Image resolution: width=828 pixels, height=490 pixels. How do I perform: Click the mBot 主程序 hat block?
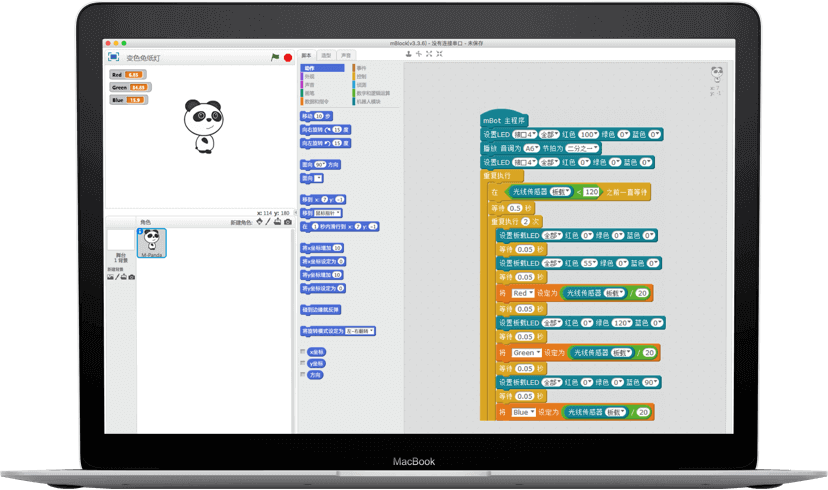pos(504,120)
